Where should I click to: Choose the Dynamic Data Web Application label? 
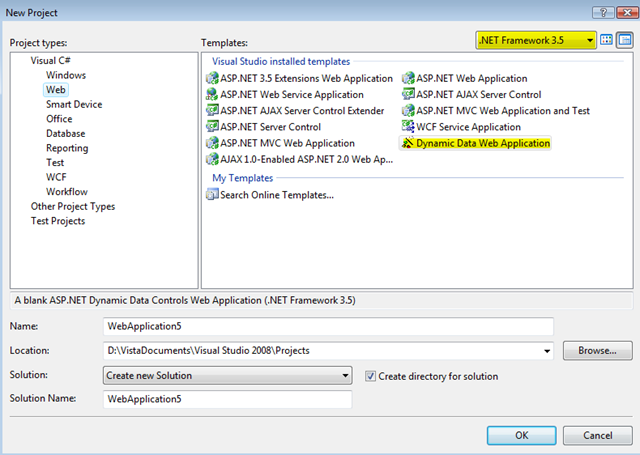click(x=483, y=143)
